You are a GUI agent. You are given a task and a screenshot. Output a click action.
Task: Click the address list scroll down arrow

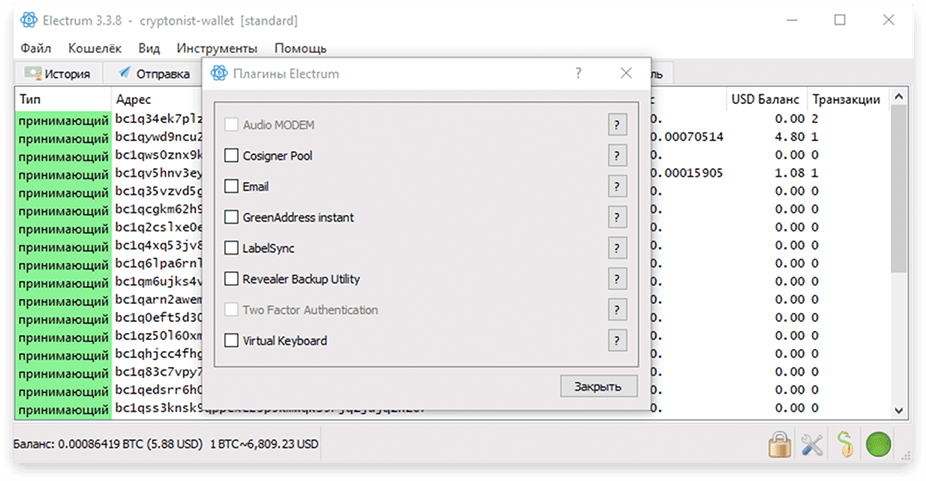[x=898, y=410]
